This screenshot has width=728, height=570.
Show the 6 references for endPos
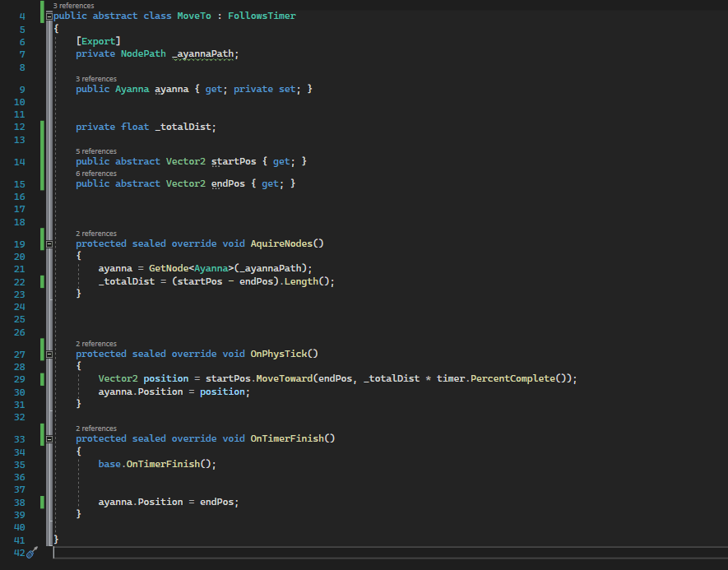95,174
